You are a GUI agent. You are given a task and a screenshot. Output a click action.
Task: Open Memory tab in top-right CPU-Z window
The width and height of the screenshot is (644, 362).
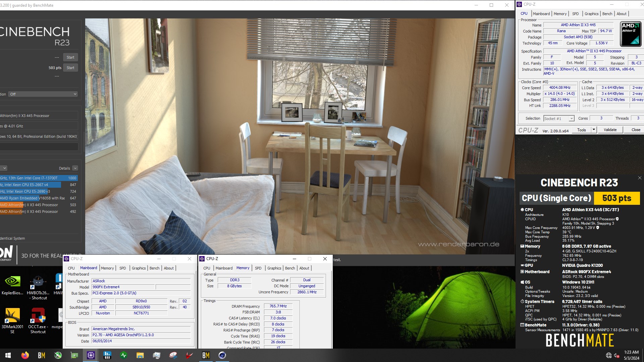560,14
